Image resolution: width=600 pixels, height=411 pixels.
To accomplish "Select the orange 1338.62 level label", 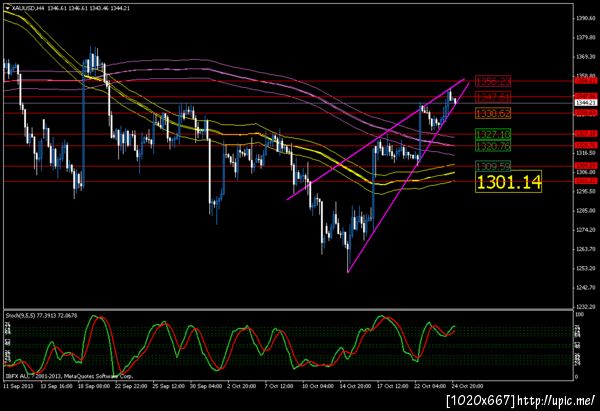I will pyautogui.click(x=493, y=113).
